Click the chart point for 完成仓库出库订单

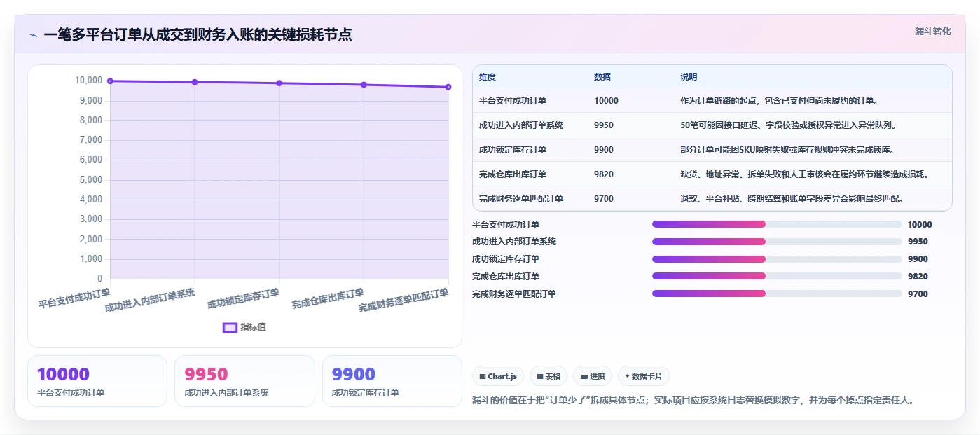[364, 85]
